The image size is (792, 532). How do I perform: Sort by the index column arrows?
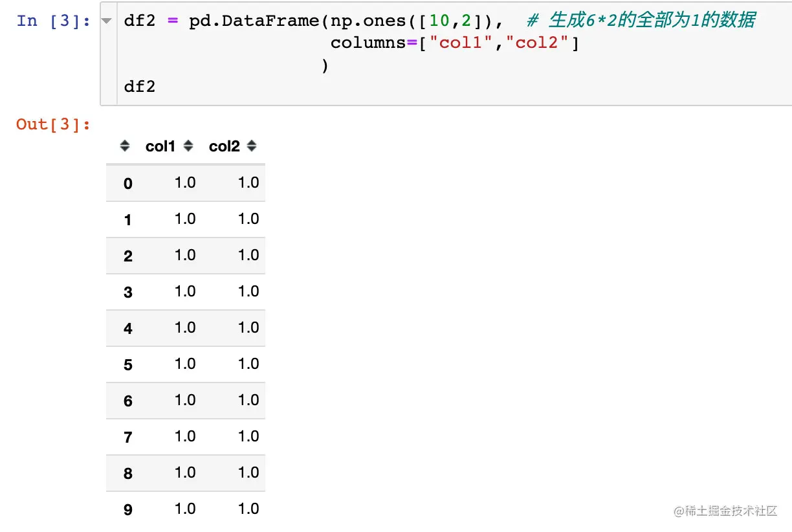click(125, 146)
